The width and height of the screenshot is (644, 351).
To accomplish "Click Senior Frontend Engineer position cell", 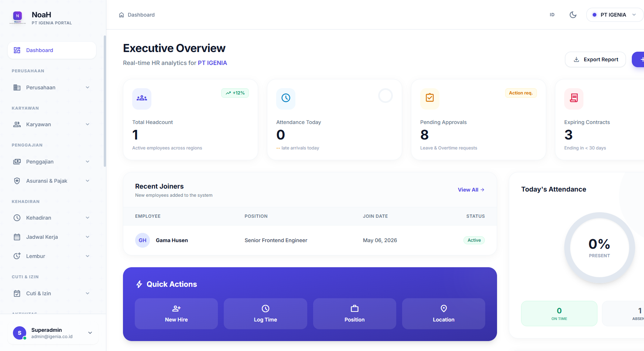I will (276, 240).
